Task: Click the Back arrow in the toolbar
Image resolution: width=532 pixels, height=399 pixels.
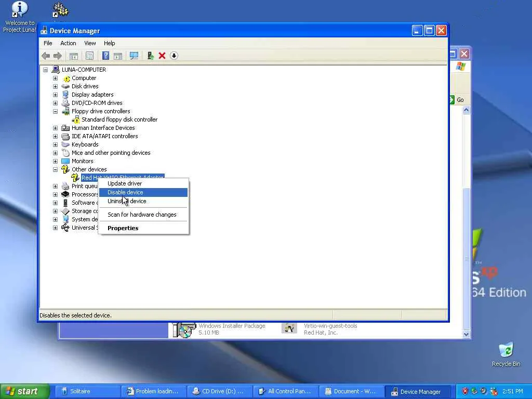Action: (46, 56)
